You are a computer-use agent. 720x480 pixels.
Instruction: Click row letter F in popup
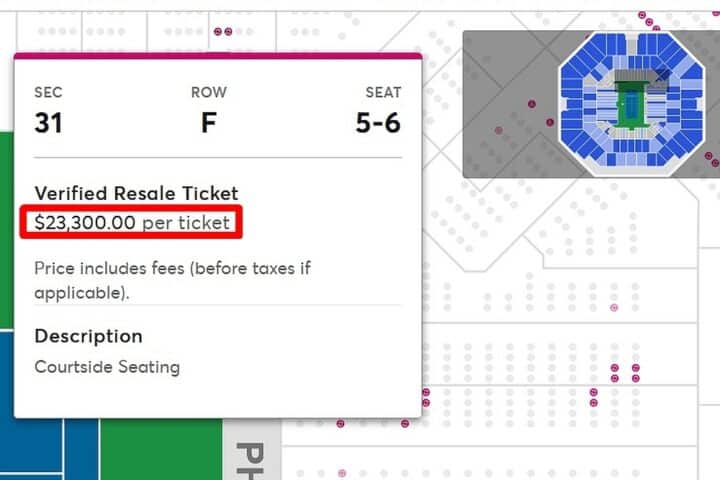coord(208,123)
